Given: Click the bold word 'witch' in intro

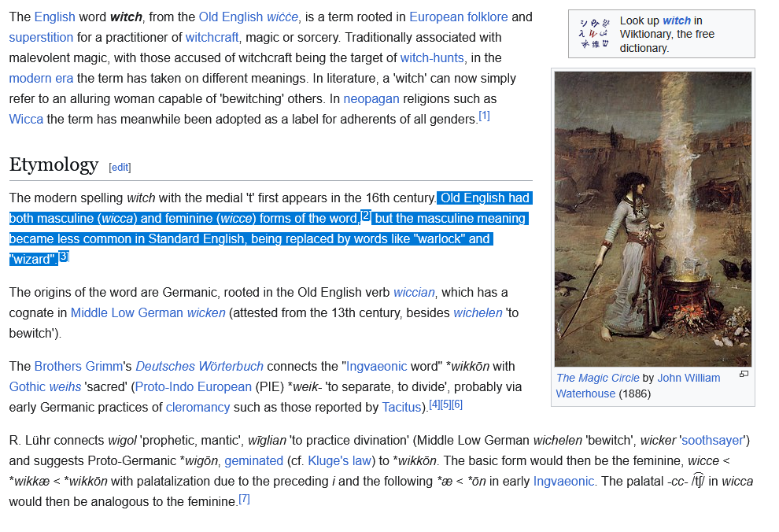Looking at the screenshot, I should [126, 17].
